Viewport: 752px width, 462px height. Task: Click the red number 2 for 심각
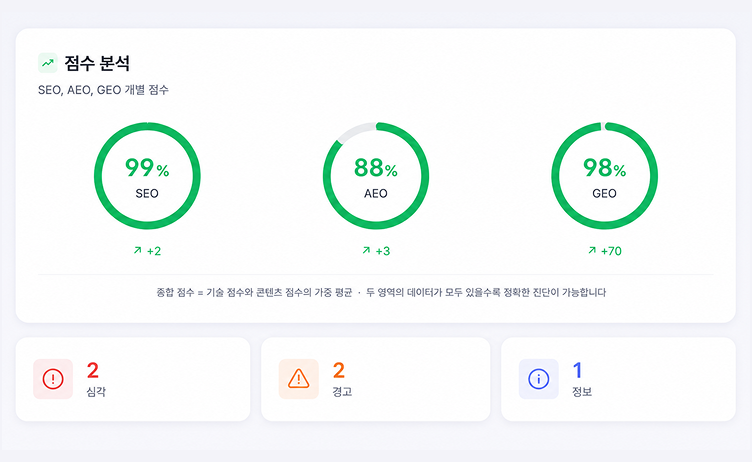(93, 370)
